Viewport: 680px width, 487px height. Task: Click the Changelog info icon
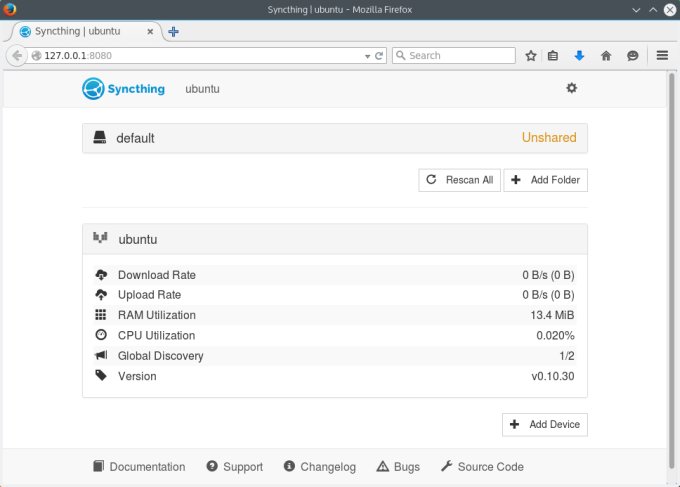coord(289,466)
